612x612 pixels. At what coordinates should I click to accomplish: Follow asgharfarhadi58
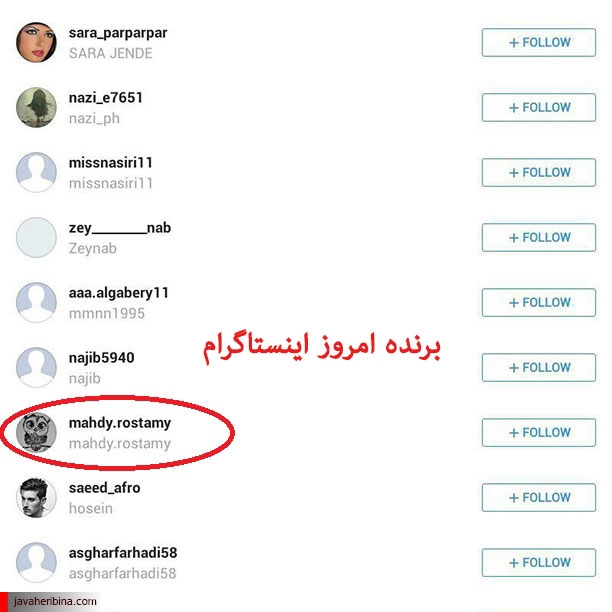539,562
